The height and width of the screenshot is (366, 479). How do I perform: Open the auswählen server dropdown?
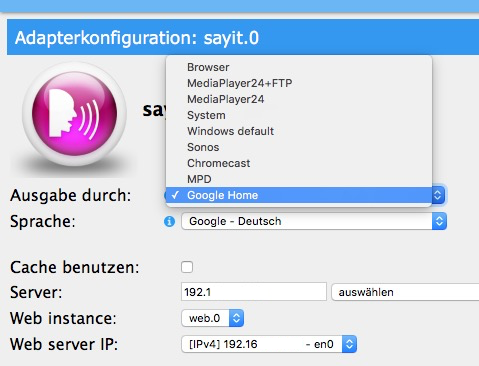point(405,292)
